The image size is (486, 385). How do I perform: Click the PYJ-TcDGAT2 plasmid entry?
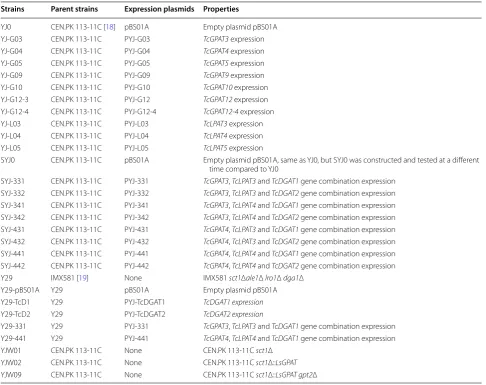click(x=145, y=314)
